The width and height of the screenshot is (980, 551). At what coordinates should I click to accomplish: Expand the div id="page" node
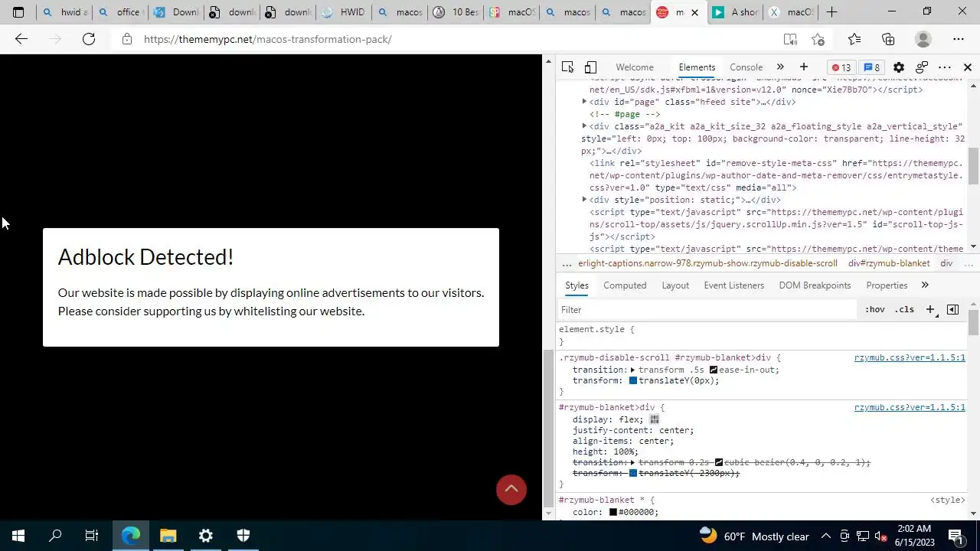point(584,102)
